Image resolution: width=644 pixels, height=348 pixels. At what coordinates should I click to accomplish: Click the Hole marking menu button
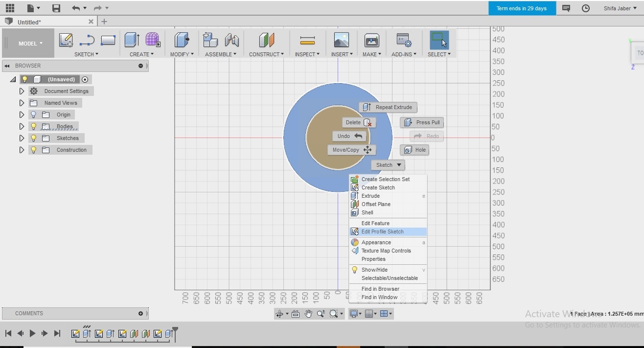[414, 150]
